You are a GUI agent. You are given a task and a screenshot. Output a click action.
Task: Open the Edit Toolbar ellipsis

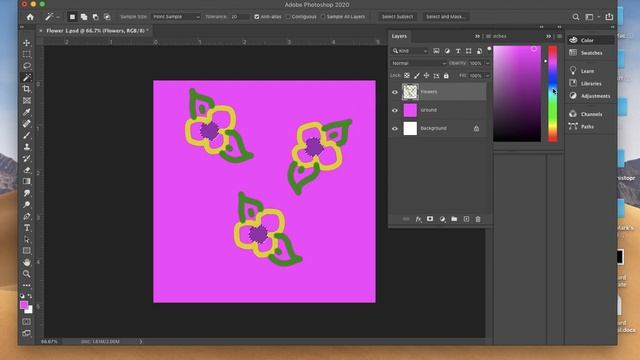point(27,285)
